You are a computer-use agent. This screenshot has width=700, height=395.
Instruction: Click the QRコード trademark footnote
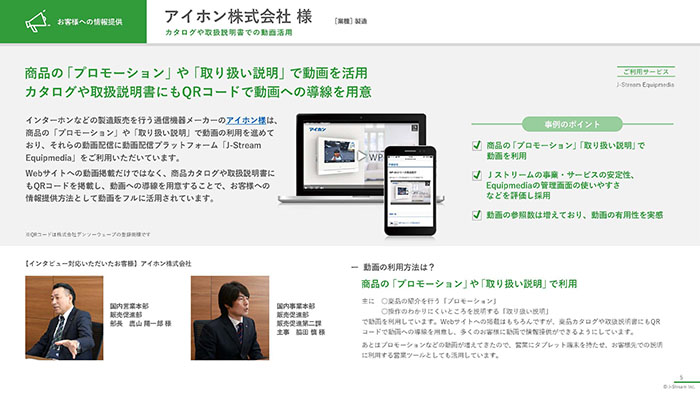88,234
